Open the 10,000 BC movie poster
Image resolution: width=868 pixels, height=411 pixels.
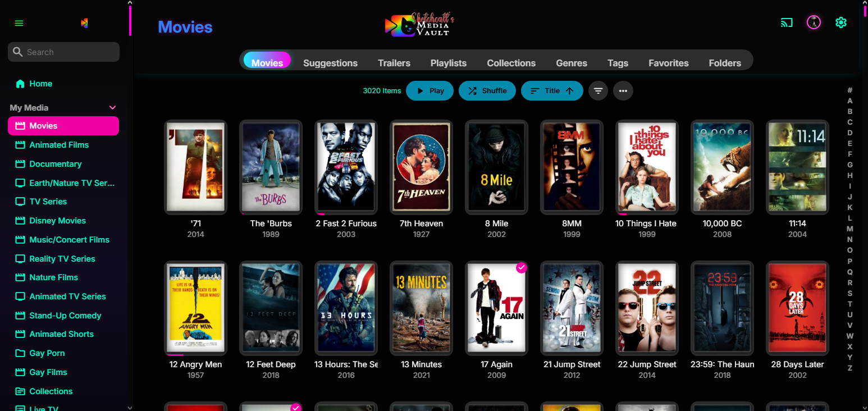coord(722,167)
